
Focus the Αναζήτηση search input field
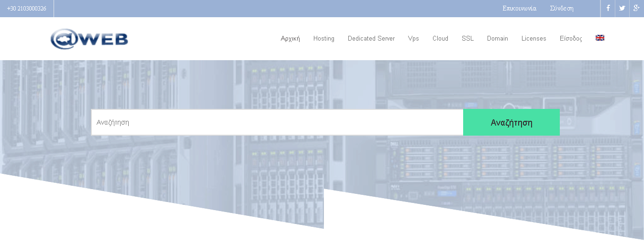(278, 122)
